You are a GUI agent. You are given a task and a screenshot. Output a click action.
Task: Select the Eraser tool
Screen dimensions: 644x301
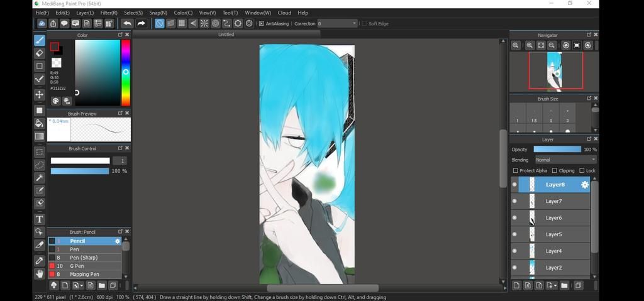(x=40, y=53)
